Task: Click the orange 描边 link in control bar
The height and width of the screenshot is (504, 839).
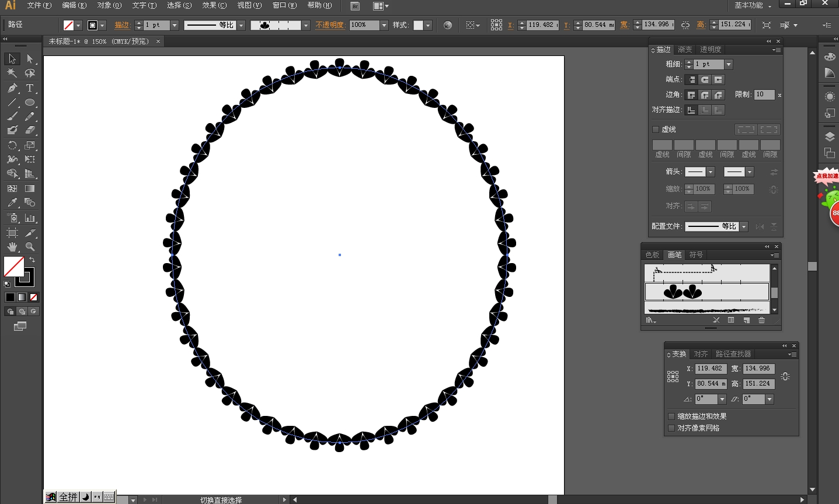Action: coord(122,25)
